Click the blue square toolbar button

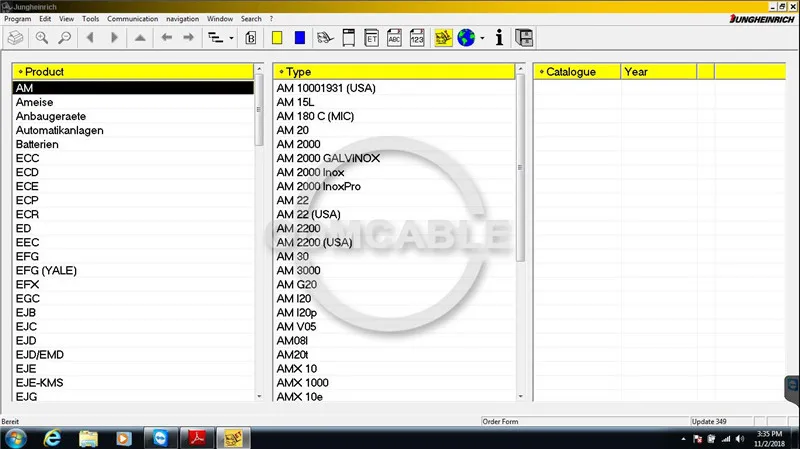coord(300,38)
